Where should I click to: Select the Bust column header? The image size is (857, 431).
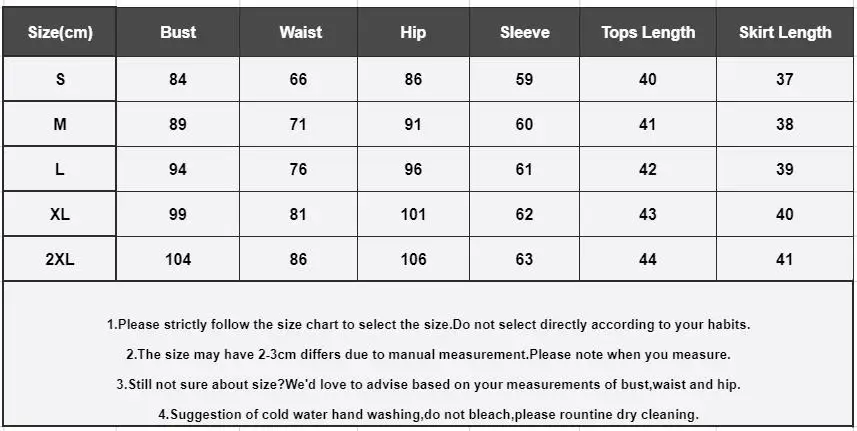tap(178, 32)
